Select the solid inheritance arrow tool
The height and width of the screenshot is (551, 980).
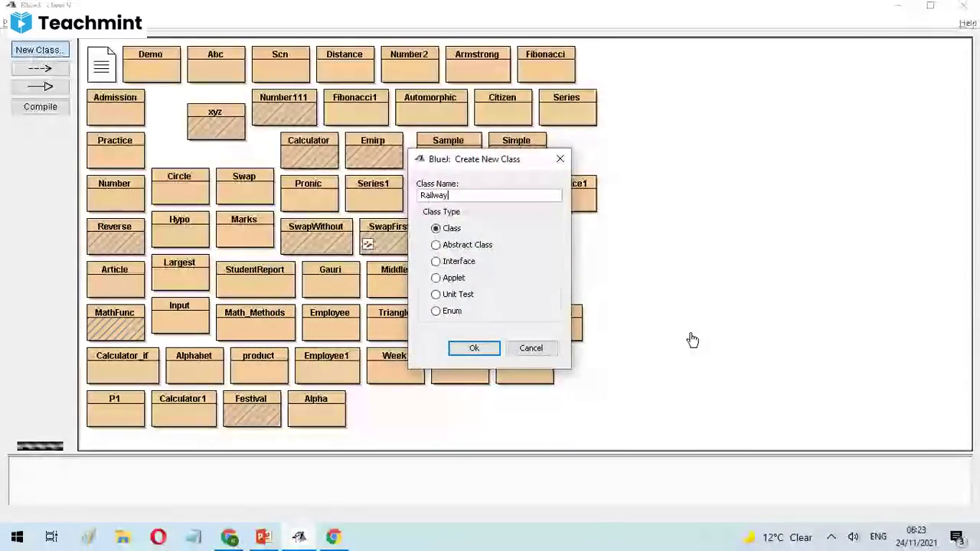[40, 86]
